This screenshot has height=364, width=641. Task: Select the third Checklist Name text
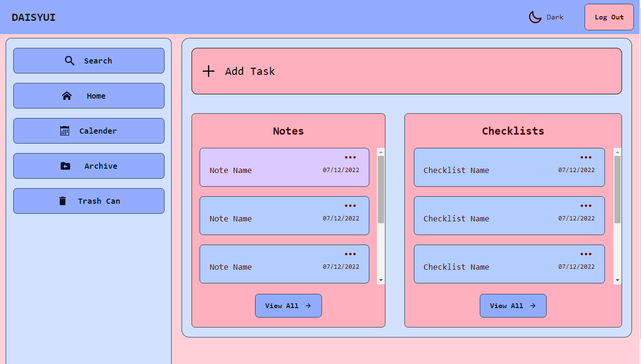(456, 267)
